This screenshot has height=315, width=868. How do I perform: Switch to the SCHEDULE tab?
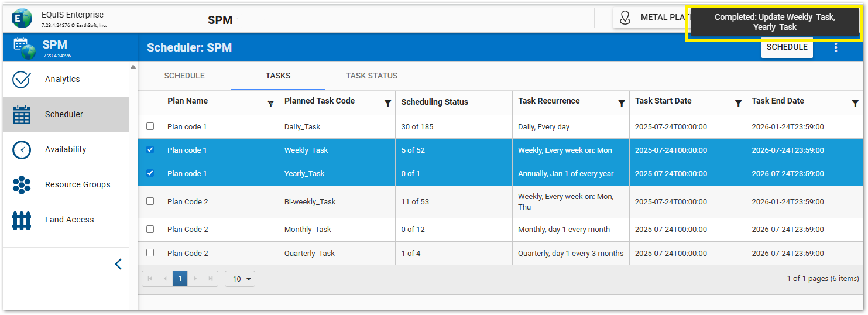(x=184, y=76)
